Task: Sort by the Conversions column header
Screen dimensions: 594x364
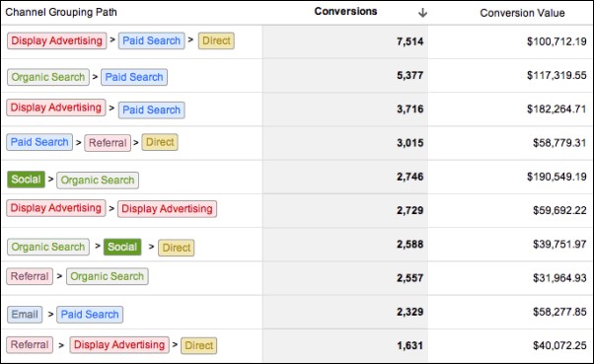Action: tap(345, 12)
